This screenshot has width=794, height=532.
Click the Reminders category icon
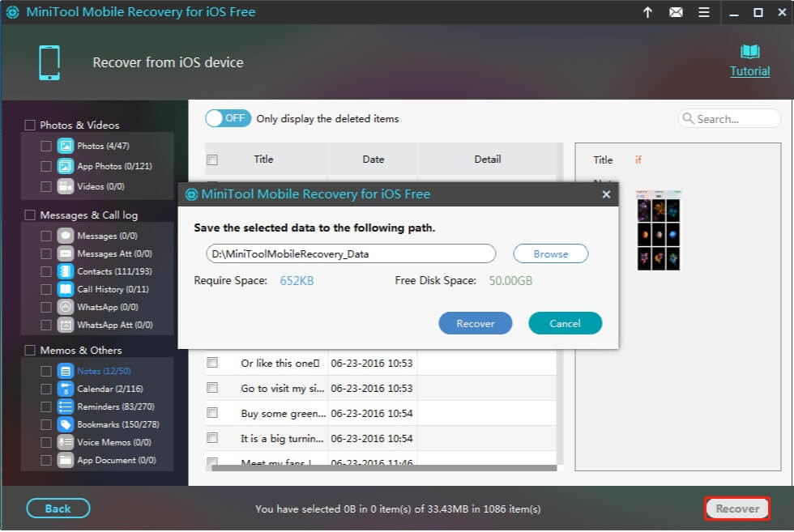pyautogui.click(x=66, y=406)
